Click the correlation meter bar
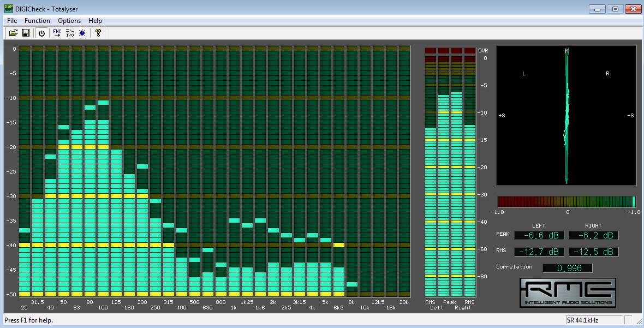 (567, 201)
